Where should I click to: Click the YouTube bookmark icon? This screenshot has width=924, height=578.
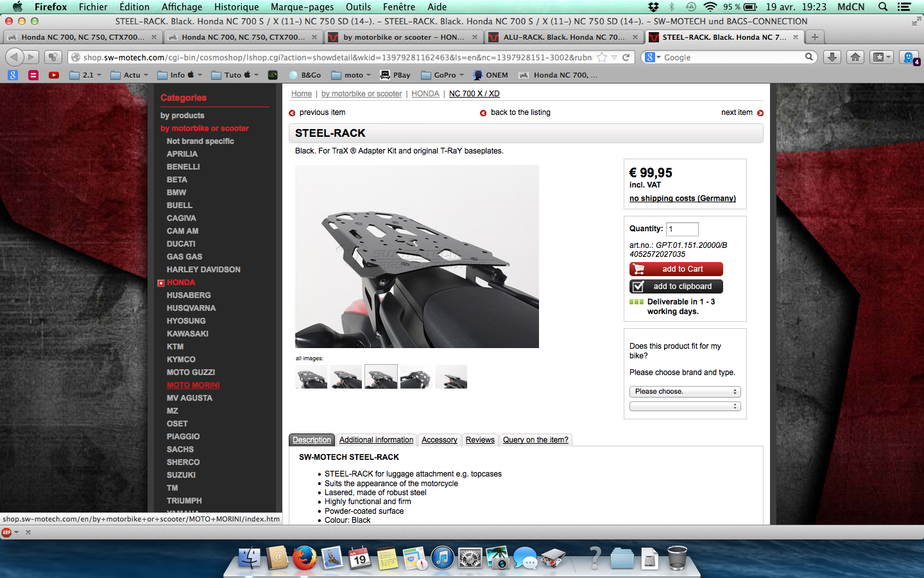(54, 75)
